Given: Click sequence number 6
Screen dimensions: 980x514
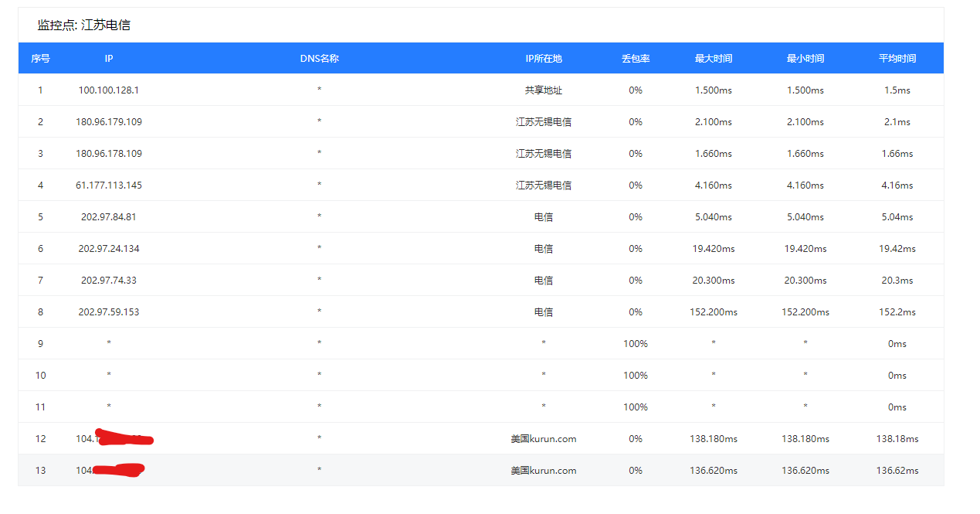Looking at the screenshot, I should (x=40, y=249).
